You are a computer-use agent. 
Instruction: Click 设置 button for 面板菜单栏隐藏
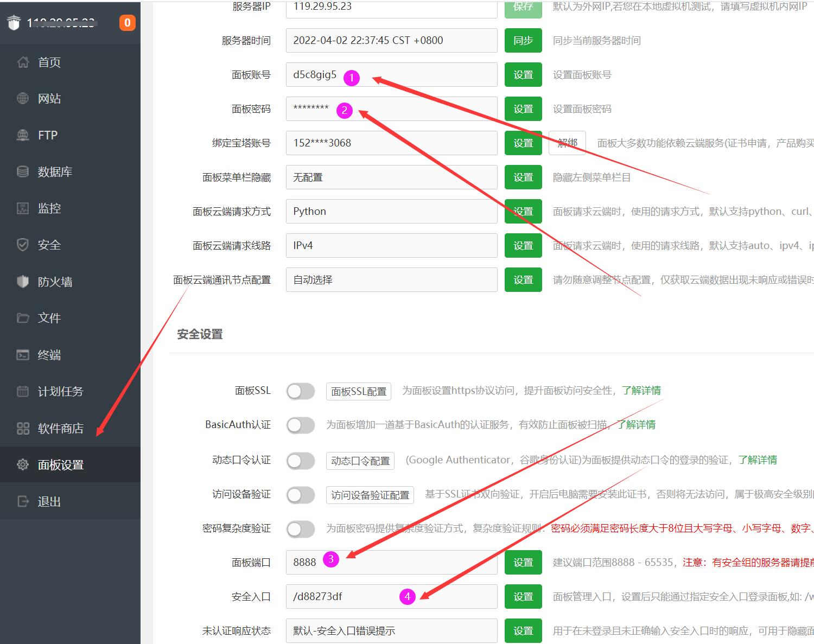(x=523, y=177)
